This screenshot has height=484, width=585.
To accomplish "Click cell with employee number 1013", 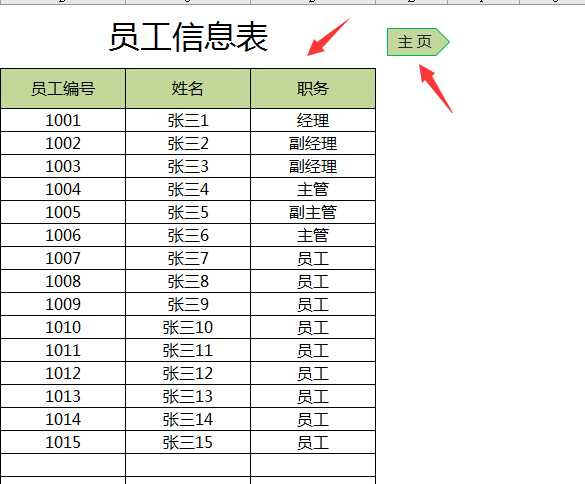I will [63, 396].
